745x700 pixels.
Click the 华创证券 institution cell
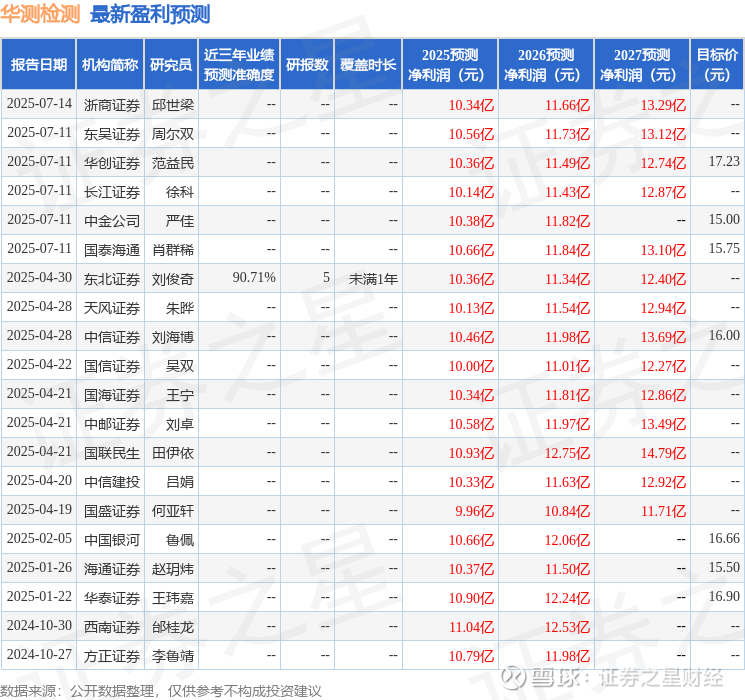(x=112, y=163)
